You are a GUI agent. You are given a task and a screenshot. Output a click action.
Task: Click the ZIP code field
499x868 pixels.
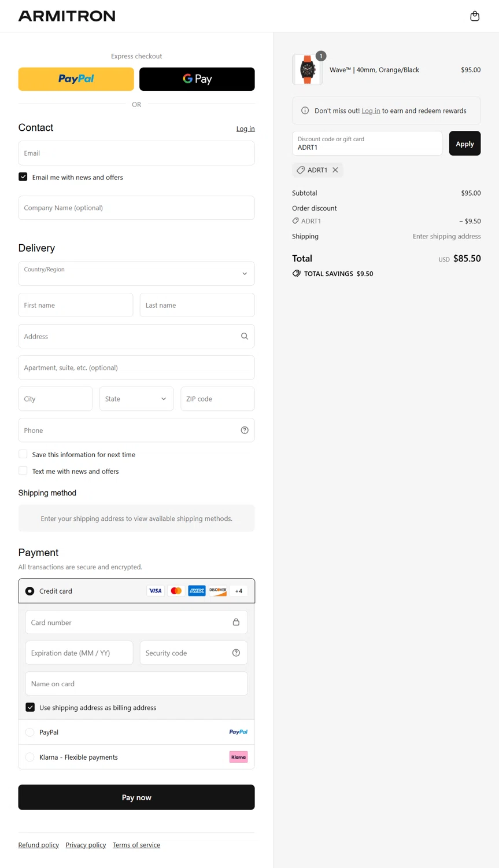217,399
